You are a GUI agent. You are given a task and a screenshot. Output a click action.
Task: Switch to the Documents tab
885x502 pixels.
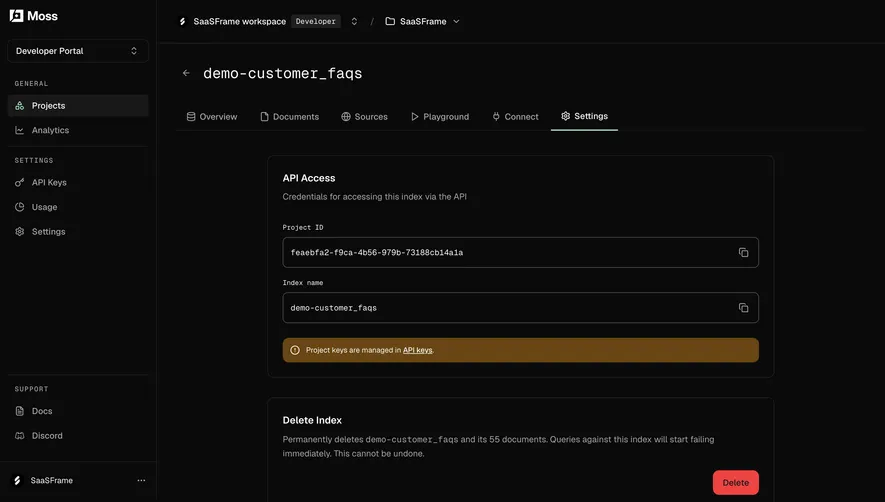290,116
